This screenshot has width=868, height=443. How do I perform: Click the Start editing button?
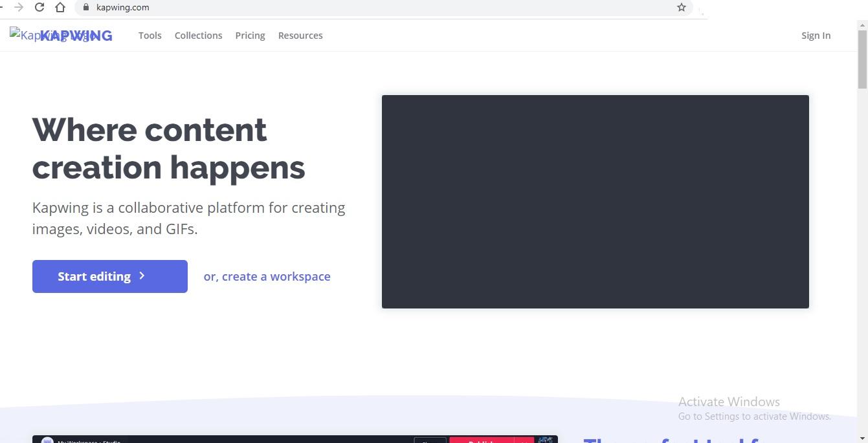[110, 276]
